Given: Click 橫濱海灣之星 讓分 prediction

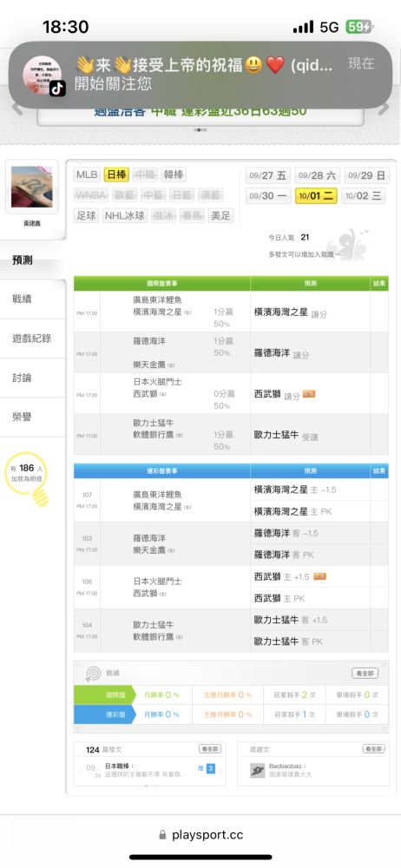Looking at the screenshot, I should [x=291, y=312].
